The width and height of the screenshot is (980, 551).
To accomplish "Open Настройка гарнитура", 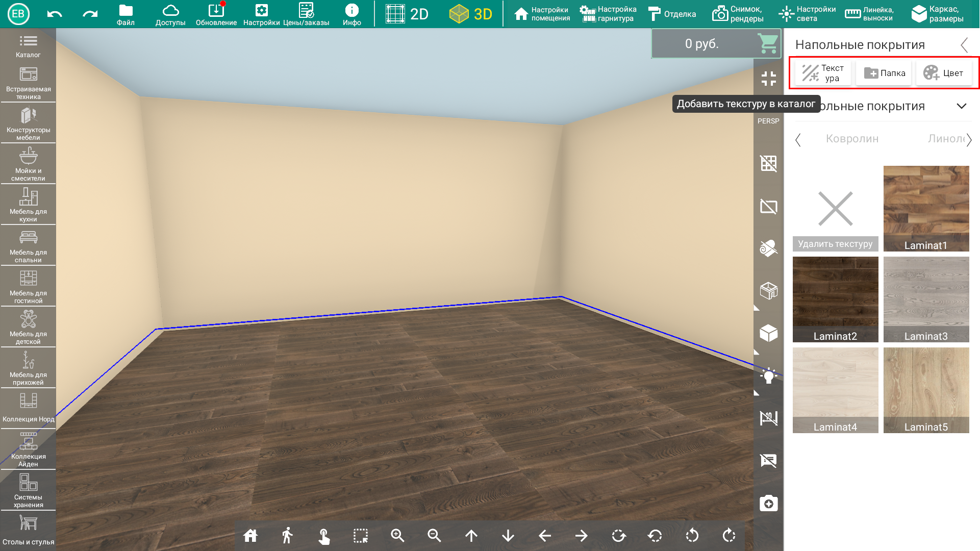I will click(608, 14).
